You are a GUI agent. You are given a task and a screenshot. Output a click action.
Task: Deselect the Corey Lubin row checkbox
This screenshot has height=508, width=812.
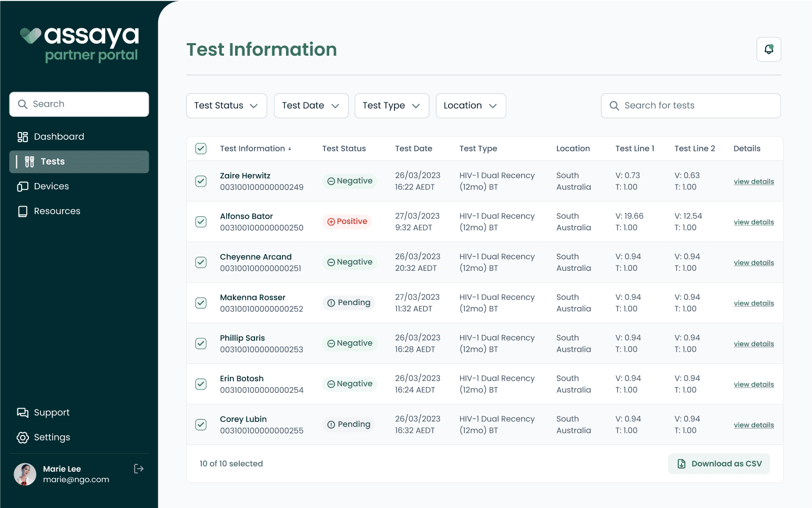pos(201,424)
